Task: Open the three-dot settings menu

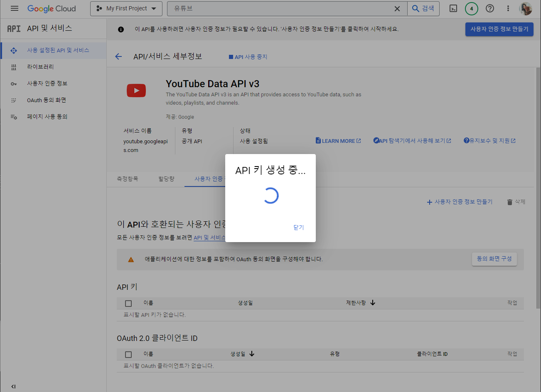Action: click(508, 8)
